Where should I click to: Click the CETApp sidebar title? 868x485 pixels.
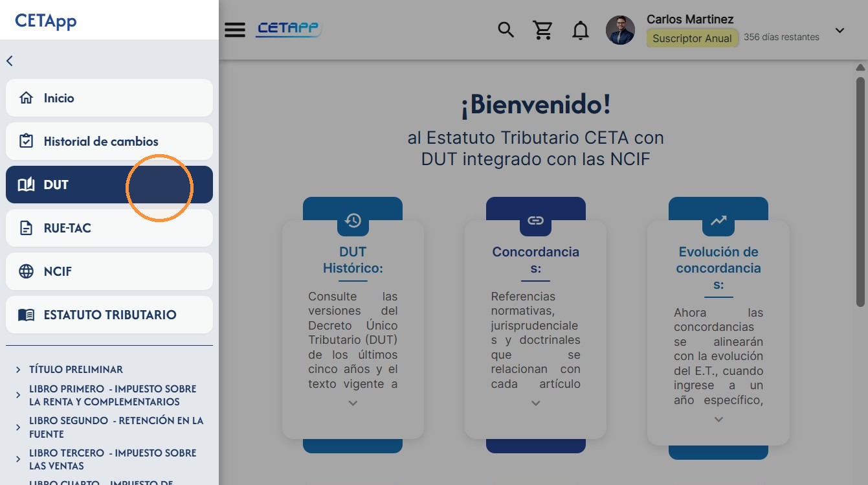(x=45, y=20)
